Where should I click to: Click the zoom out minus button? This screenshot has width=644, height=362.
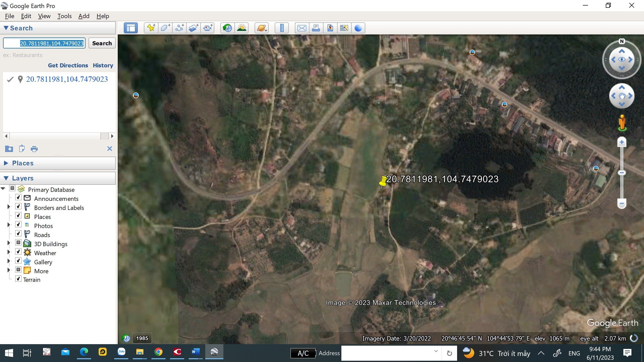[622, 203]
